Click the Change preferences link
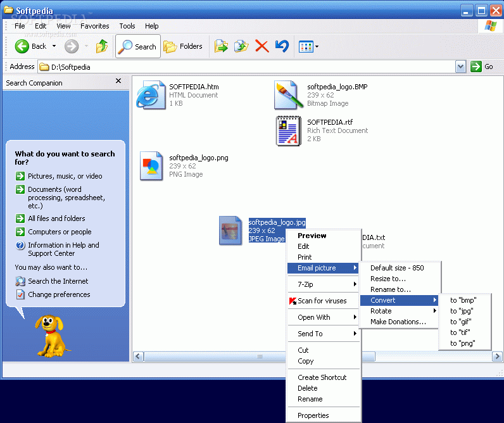The width and height of the screenshot is (504, 423). [x=59, y=294]
